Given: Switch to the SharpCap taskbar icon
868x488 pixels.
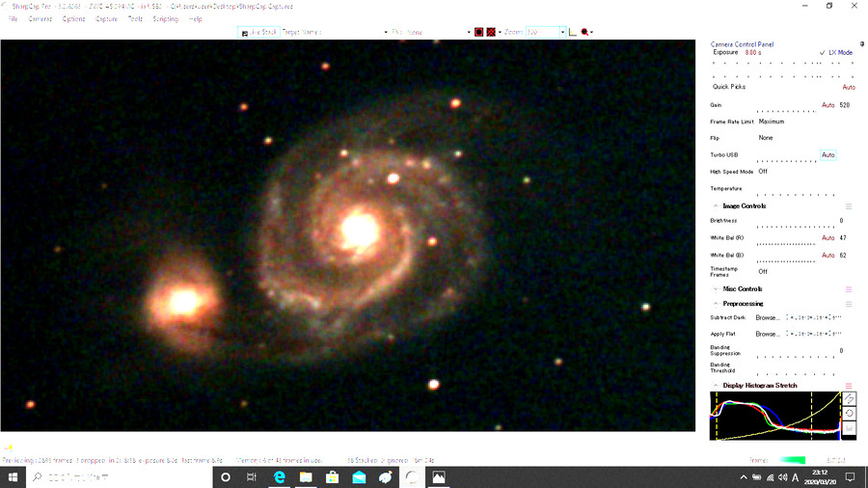Looking at the screenshot, I should pos(412,477).
